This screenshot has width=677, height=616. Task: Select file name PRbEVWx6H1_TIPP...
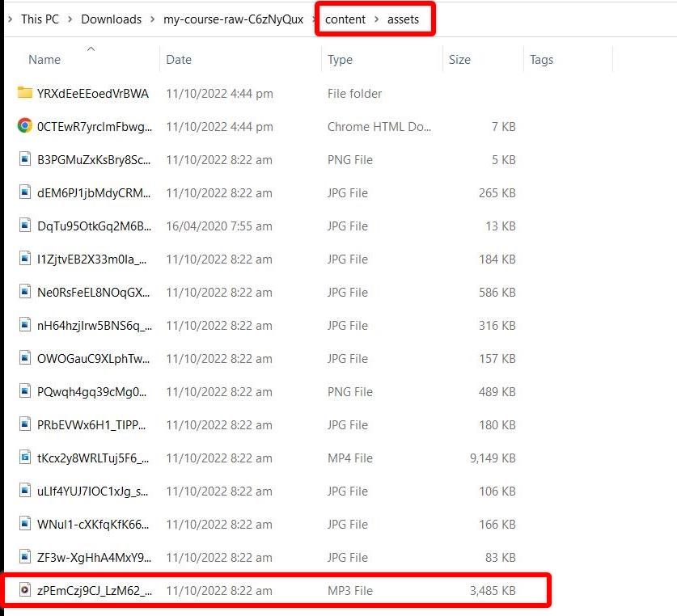point(91,425)
